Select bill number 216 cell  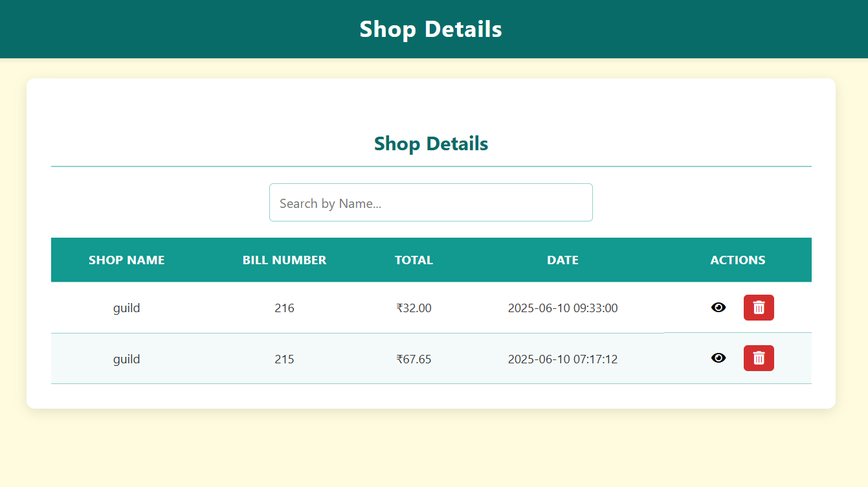pyautogui.click(x=284, y=308)
